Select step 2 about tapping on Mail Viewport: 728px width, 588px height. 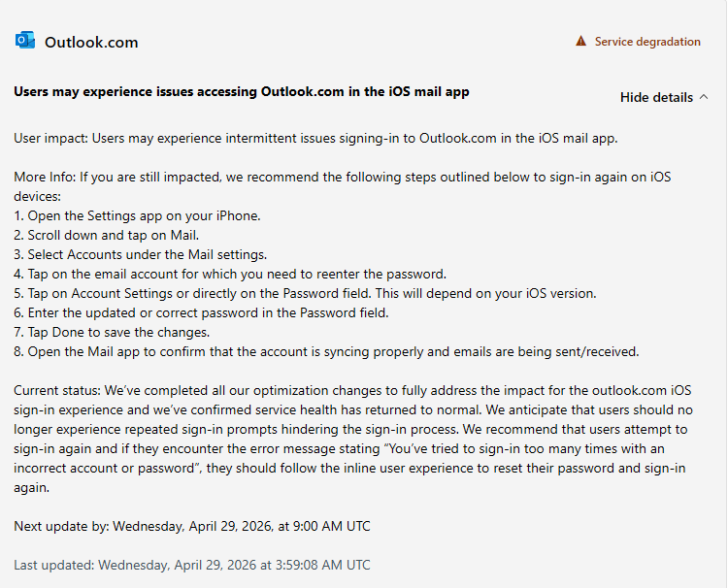[107, 235]
